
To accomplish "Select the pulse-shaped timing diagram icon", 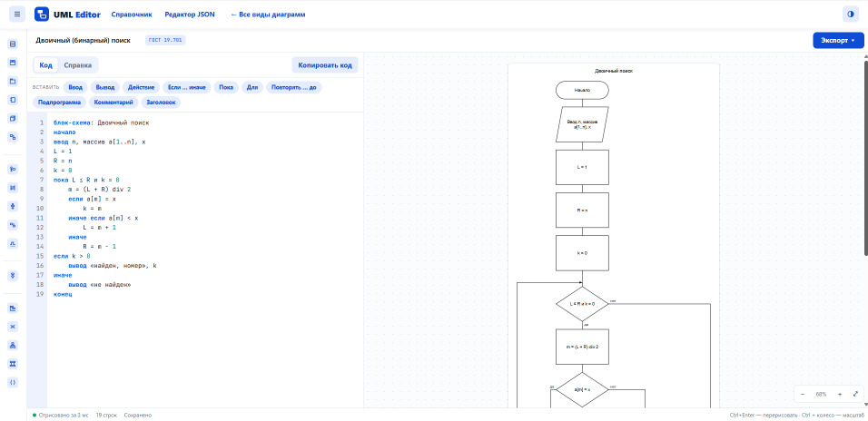I will (x=14, y=243).
